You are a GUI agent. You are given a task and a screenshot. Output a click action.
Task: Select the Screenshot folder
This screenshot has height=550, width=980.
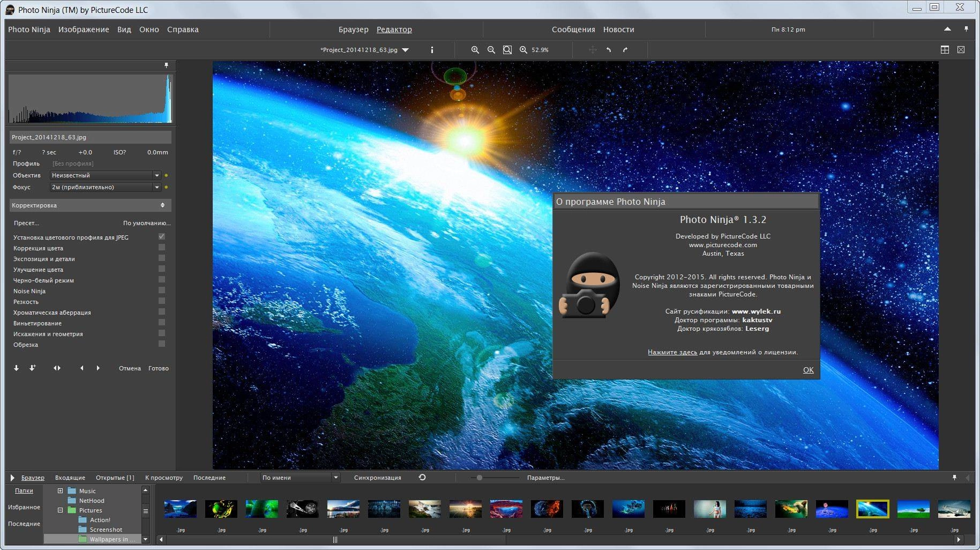pyautogui.click(x=106, y=530)
